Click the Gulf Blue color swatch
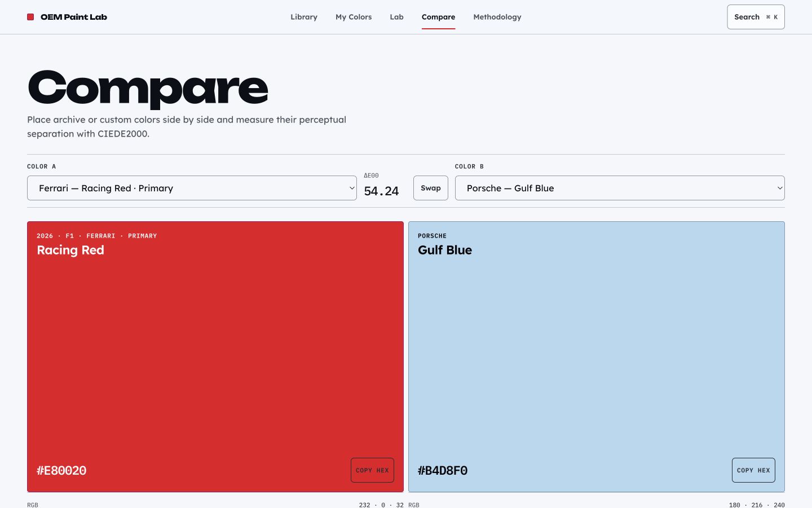Screen dimensions: 812x508 coord(597,357)
